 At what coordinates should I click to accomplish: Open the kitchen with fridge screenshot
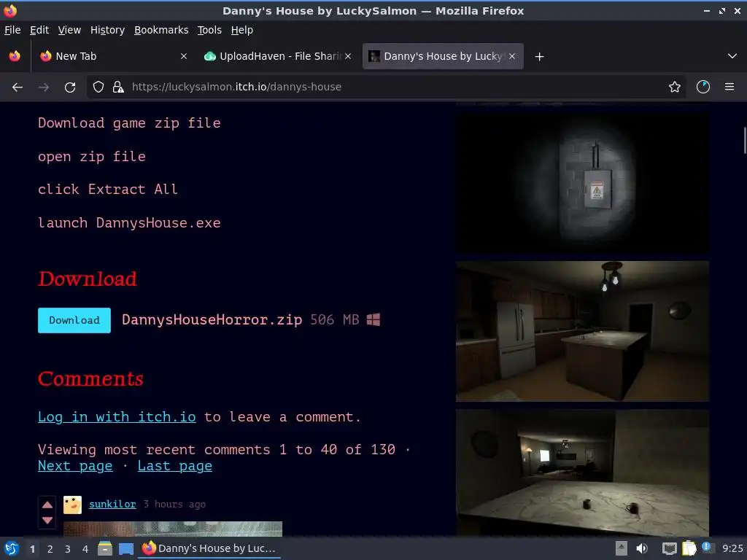582,331
